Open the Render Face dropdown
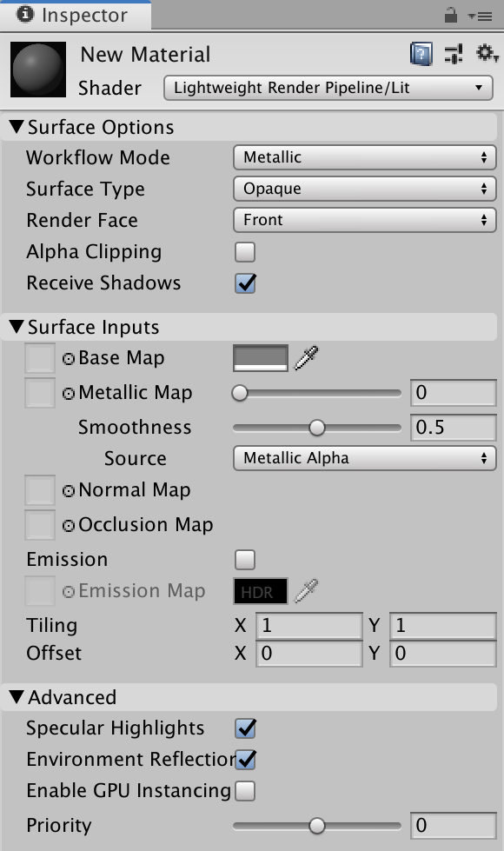The height and width of the screenshot is (851, 504). 363,220
